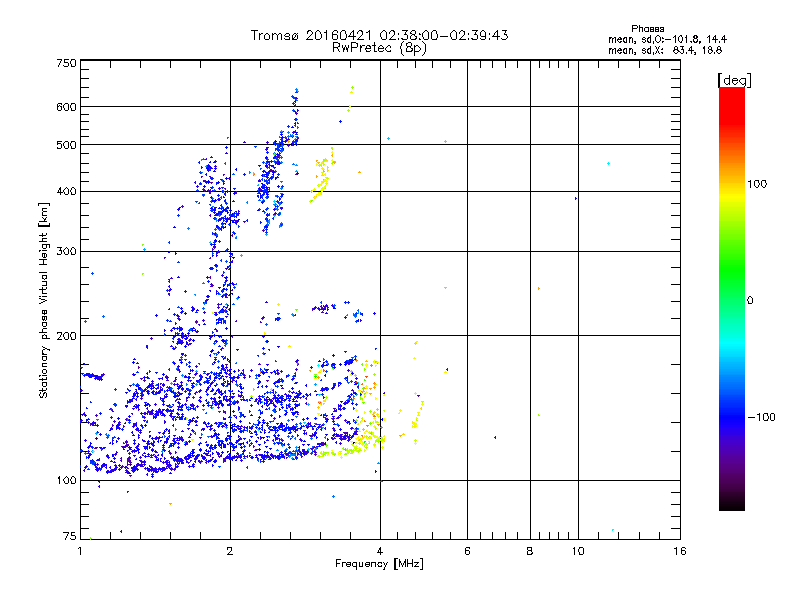800x600 pixels.
Task: Click the '8' frequency axis label
Action: tap(530, 551)
